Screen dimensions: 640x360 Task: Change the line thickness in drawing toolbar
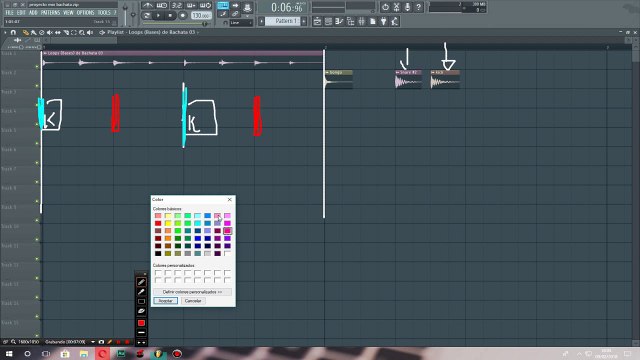(x=141, y=333)
